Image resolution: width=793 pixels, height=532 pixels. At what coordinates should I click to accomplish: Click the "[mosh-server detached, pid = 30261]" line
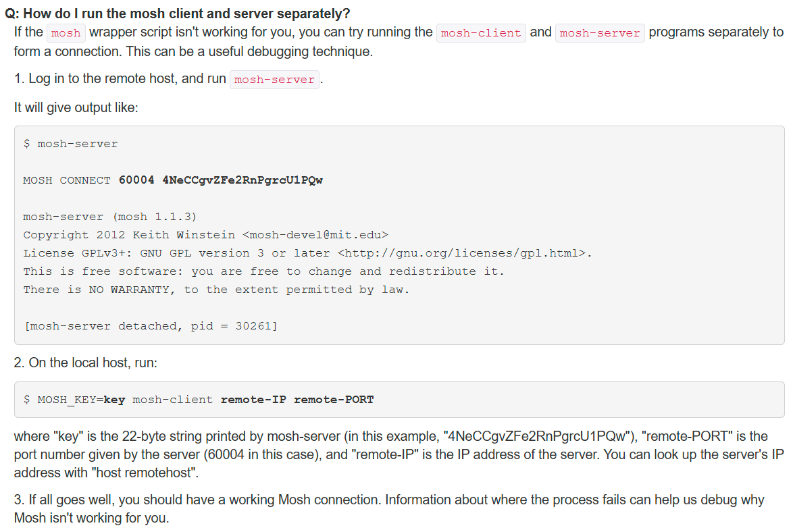click(x=150, y=326)
